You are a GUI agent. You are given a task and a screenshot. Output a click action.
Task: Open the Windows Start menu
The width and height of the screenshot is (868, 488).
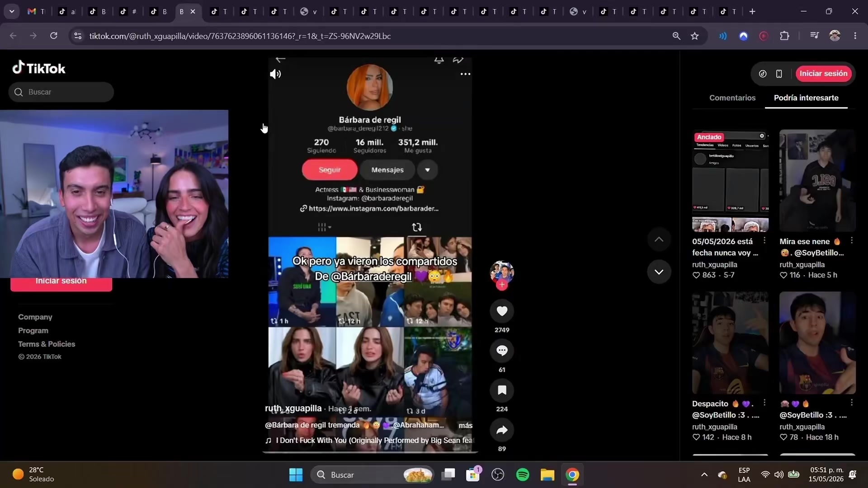pos(296,475)
